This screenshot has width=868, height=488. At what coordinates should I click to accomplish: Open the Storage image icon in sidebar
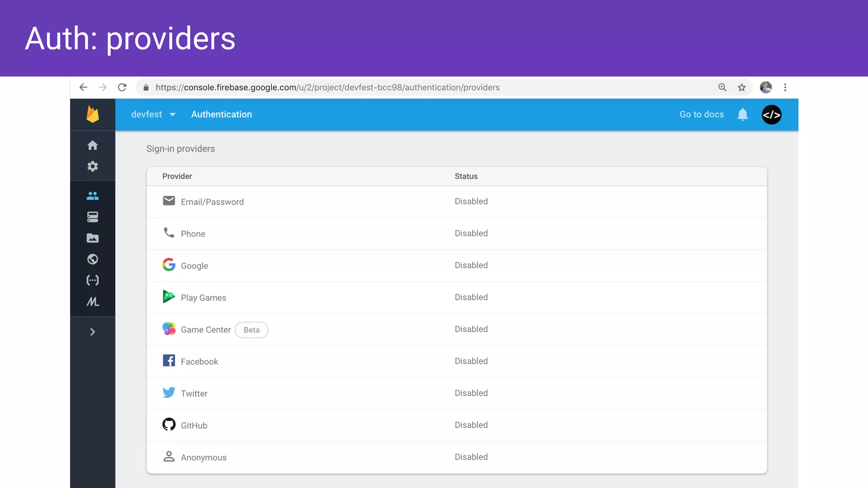92,238
